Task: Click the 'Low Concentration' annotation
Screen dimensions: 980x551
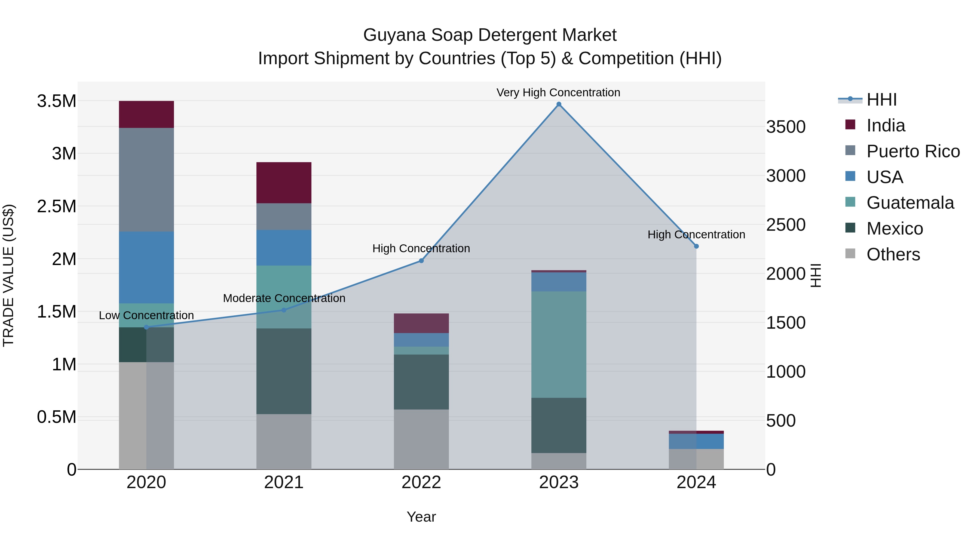Action: 146,316
